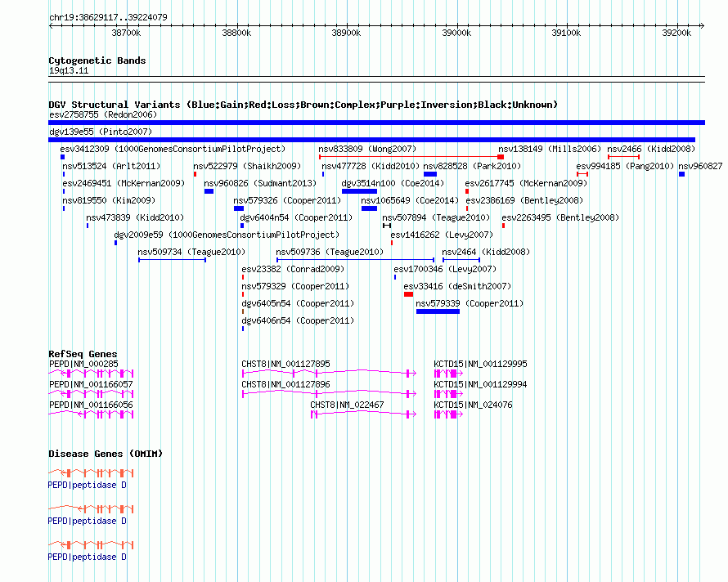Click the esv2758755 (Redon2006) variant label

[x=103, y=114]
